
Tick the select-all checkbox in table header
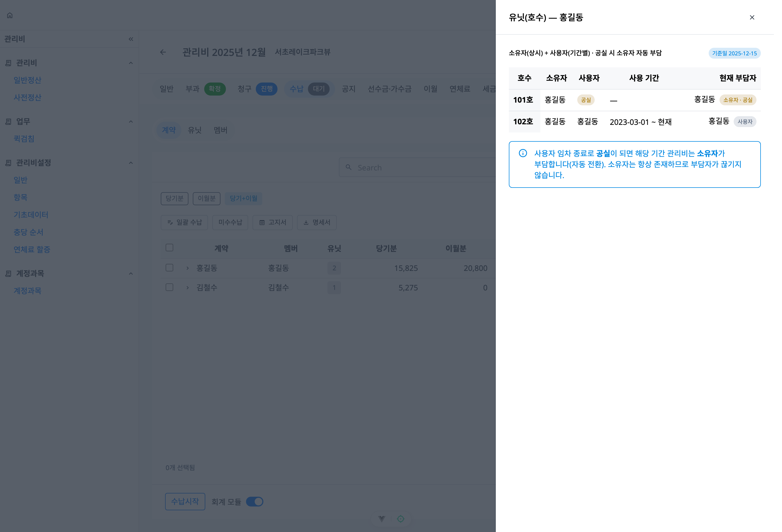(x=169, y=248)
